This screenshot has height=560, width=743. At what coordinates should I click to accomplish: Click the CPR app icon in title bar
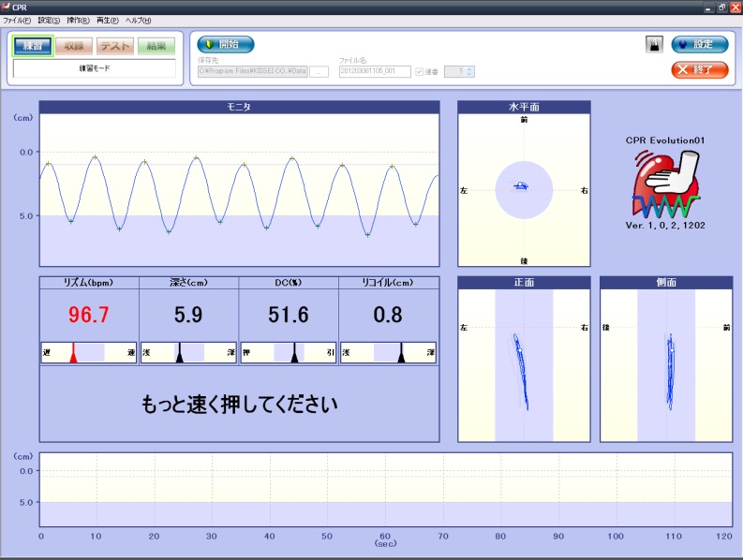click(7, 7)
